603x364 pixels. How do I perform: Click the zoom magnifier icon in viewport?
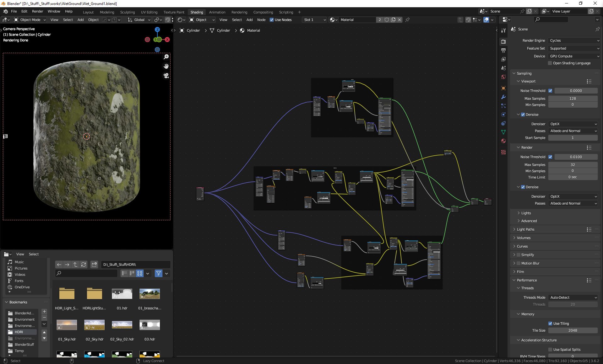coord(166,57)
